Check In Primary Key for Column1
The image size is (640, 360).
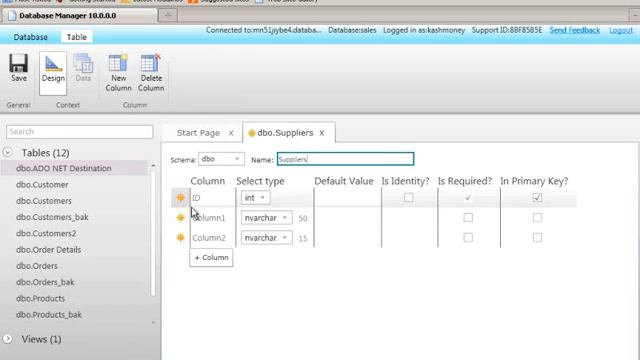[537, 218]
